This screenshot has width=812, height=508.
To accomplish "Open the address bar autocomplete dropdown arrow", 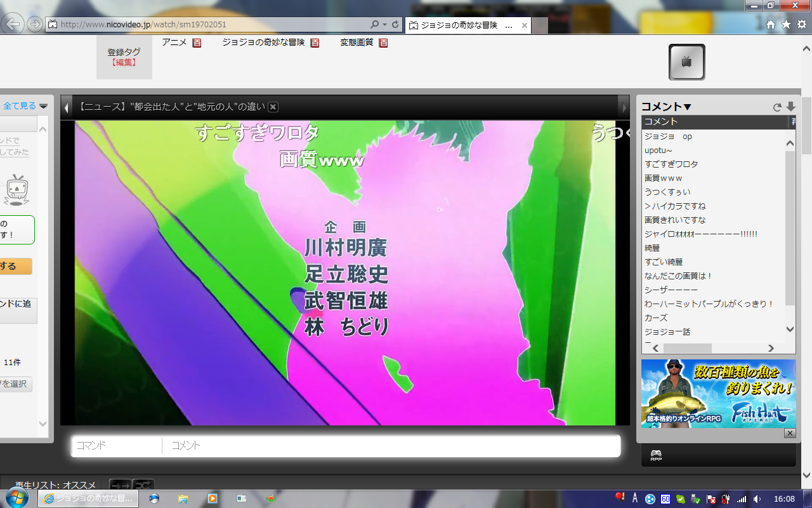I will [384, 25].
